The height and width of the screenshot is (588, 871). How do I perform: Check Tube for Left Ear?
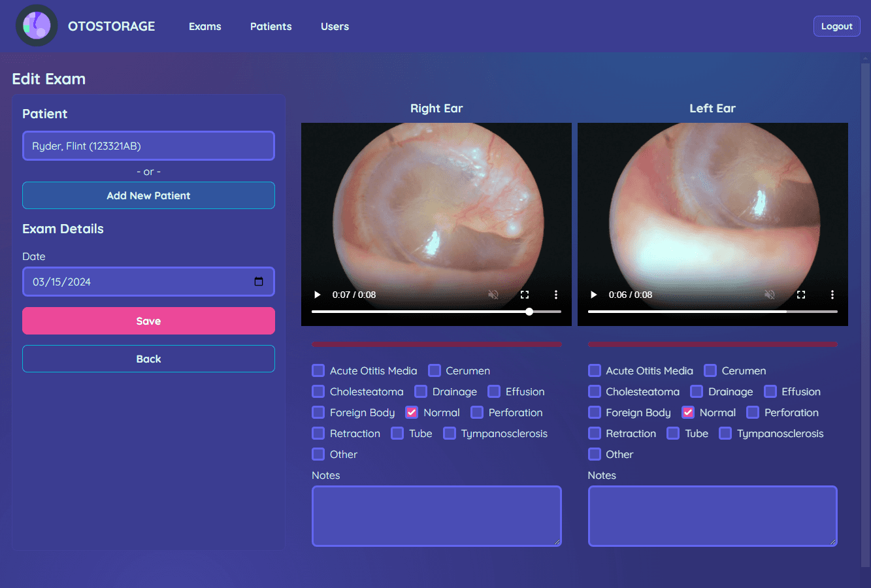click(x=673, y=433)
